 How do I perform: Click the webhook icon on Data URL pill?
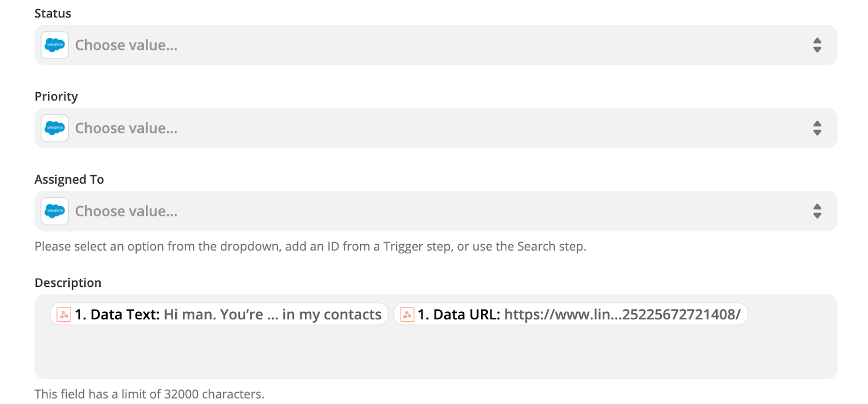[x=407, y=315]
